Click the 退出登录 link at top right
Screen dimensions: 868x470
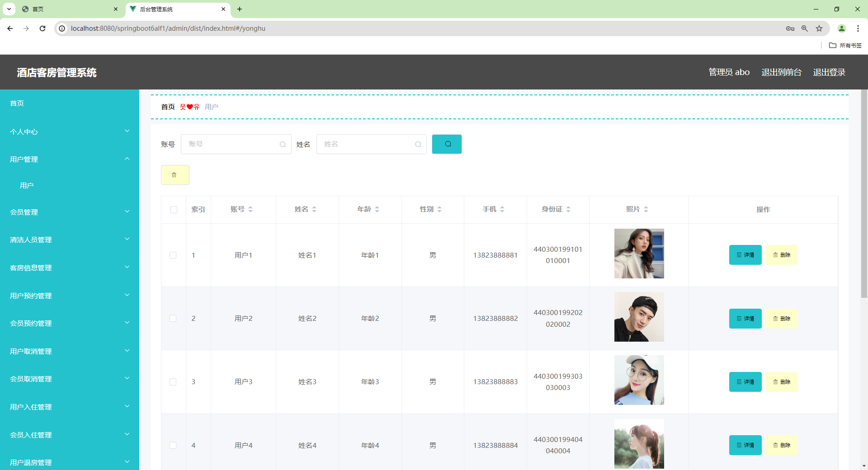(829, 72)
